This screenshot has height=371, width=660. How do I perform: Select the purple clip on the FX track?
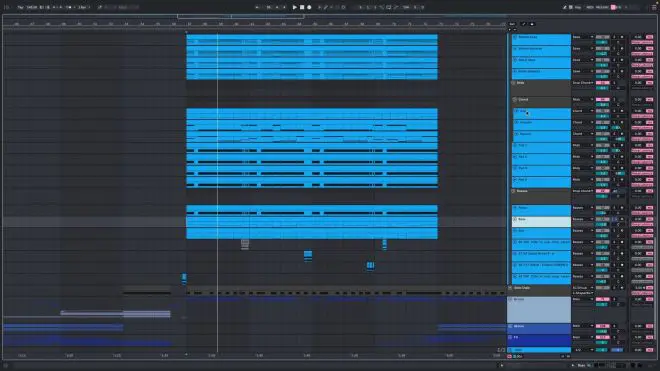pyautogui.click(x=88, y=342)
